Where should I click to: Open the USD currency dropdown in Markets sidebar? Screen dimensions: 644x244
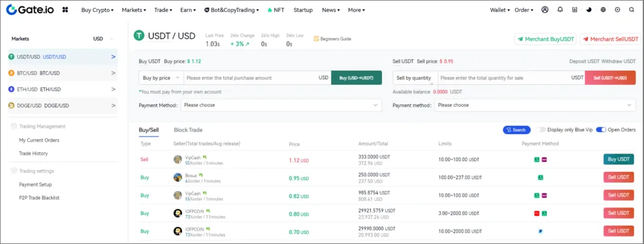(x=103, y=39)
